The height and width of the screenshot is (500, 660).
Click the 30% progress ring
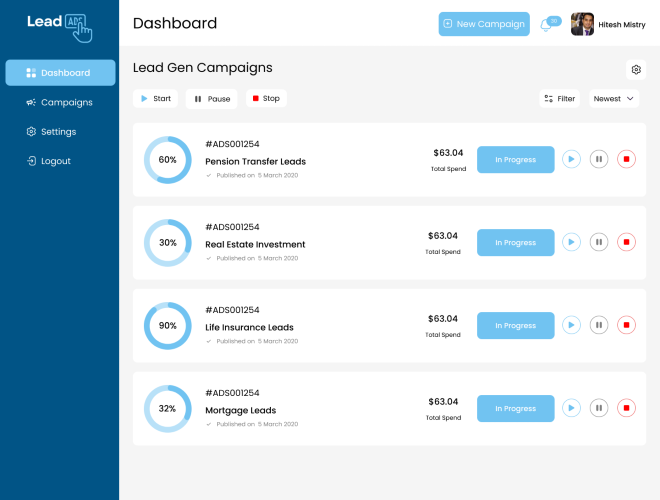tap(168, 243)
